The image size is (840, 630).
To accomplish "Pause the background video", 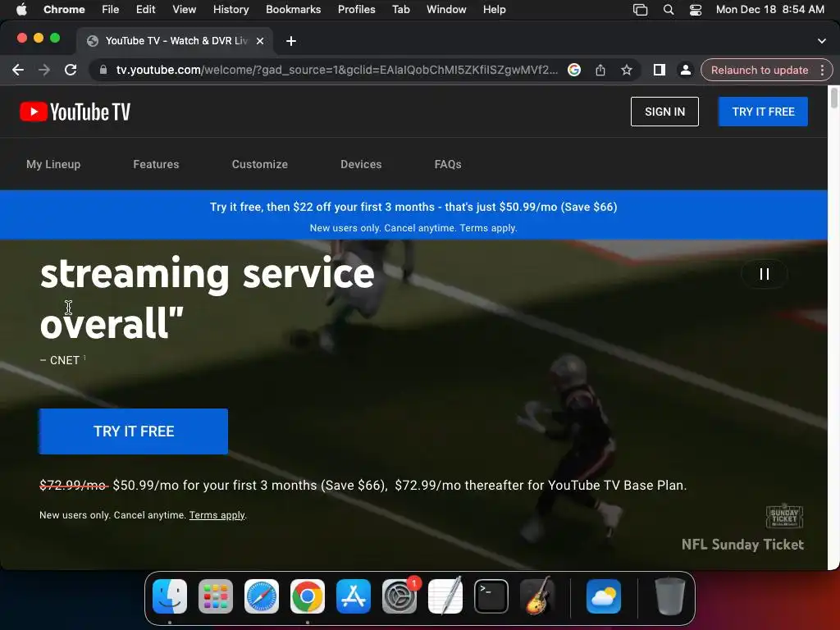I will (764, 274).
